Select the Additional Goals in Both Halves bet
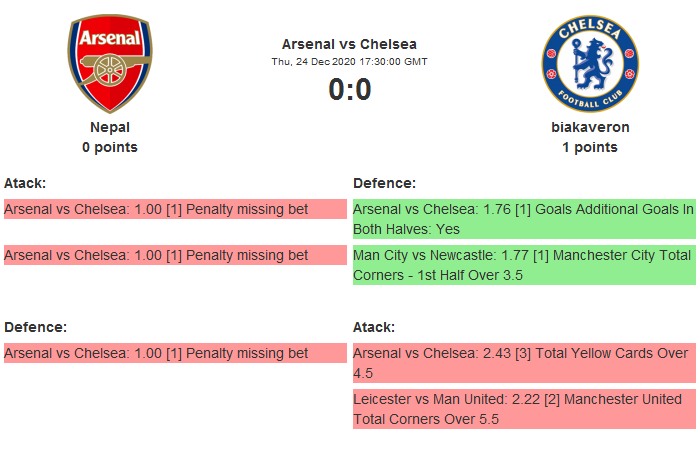This screenshot has width=700, height=460. pyautogui.click(x=523, y=219)
